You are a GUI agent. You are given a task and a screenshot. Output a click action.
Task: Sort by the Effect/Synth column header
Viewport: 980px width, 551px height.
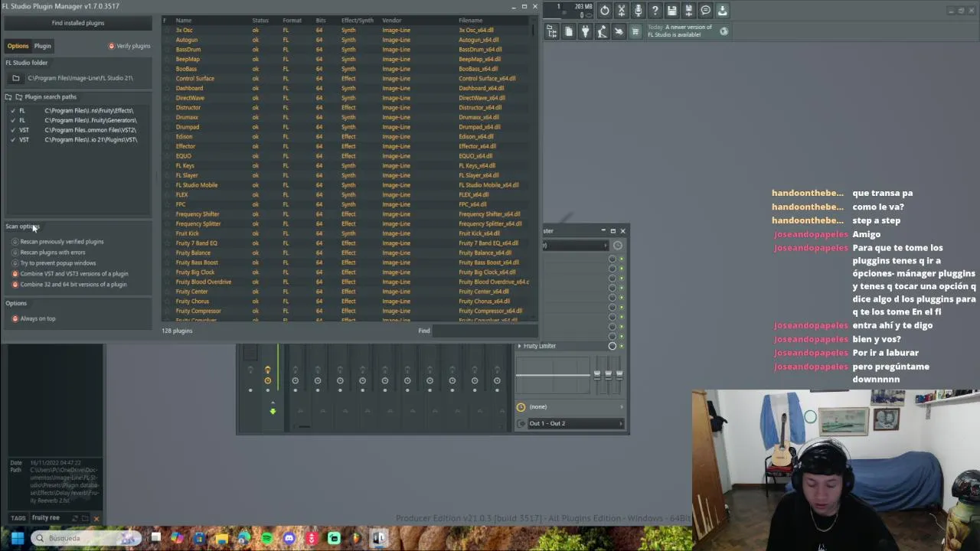tap(358, 21)
